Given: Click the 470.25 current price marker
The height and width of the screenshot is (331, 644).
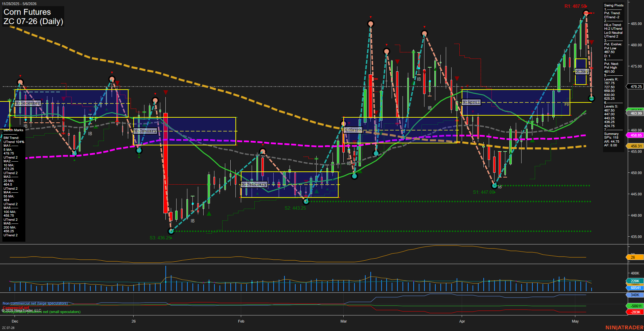Looking at the screenshot, I should coord(636,87).
